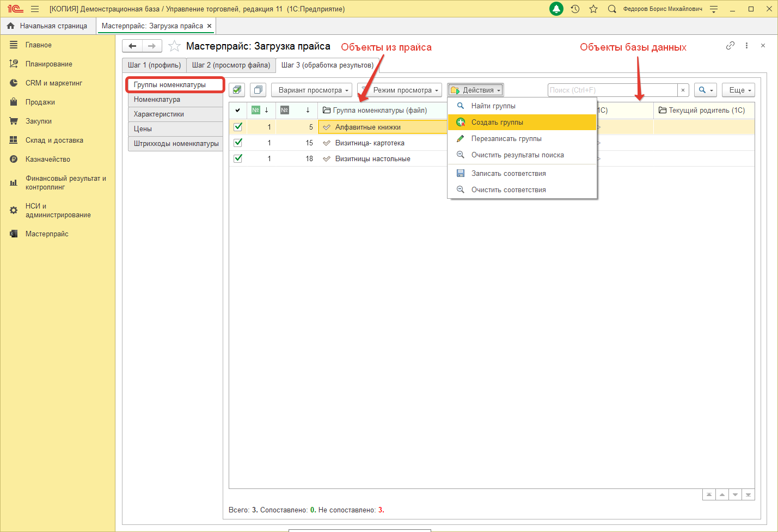Open the history icon in title bar
778x532 pixels.
pyautogui.click(x=575, y=9)
